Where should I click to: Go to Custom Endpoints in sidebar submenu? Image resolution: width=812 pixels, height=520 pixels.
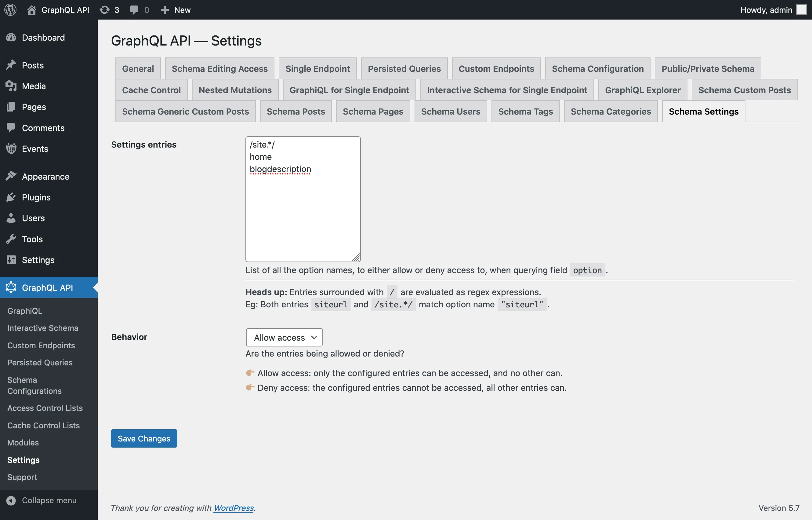[x=41, y=345]
